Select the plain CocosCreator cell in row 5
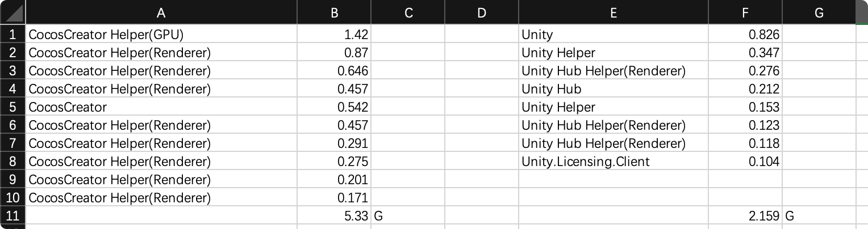The width and height of the screenshot is (868, 229). point(161,107)
